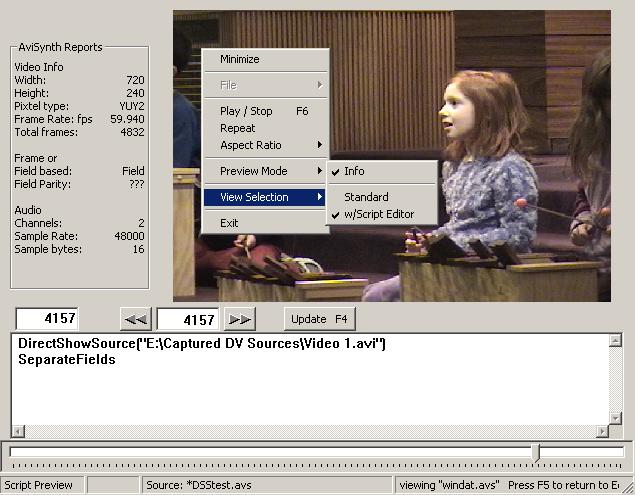Image resolution: width=635 pixels, height=495 pixels.
Task: Click the SeparateFields line in script editor
Action: coord(66,359)
